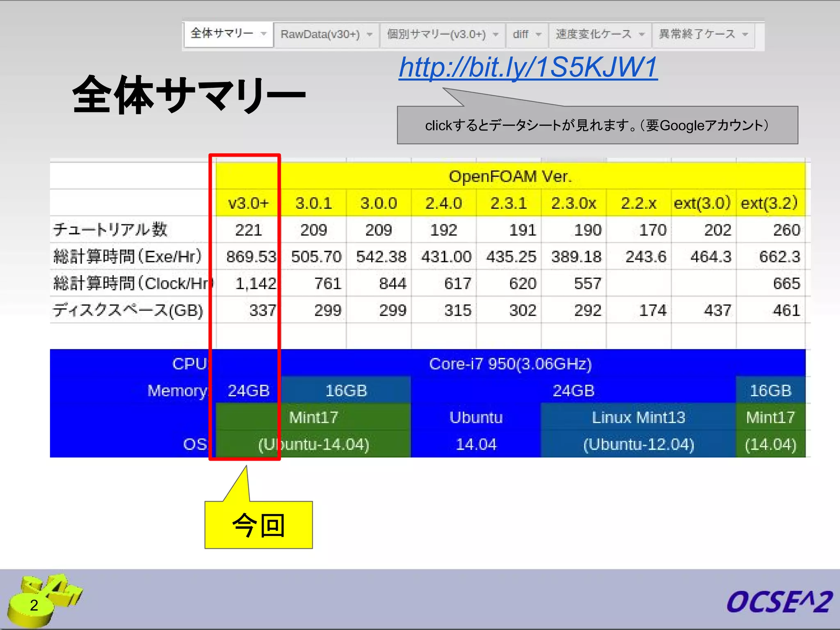Click the Google account note callout
This screenshot has width=840, height=630.
click(597, 125)
